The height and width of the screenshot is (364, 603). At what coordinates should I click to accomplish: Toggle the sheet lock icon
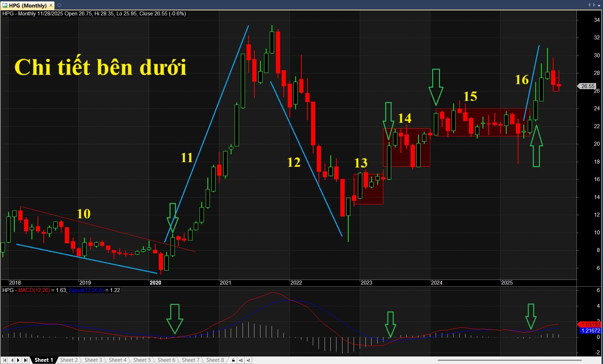(233, 360)
